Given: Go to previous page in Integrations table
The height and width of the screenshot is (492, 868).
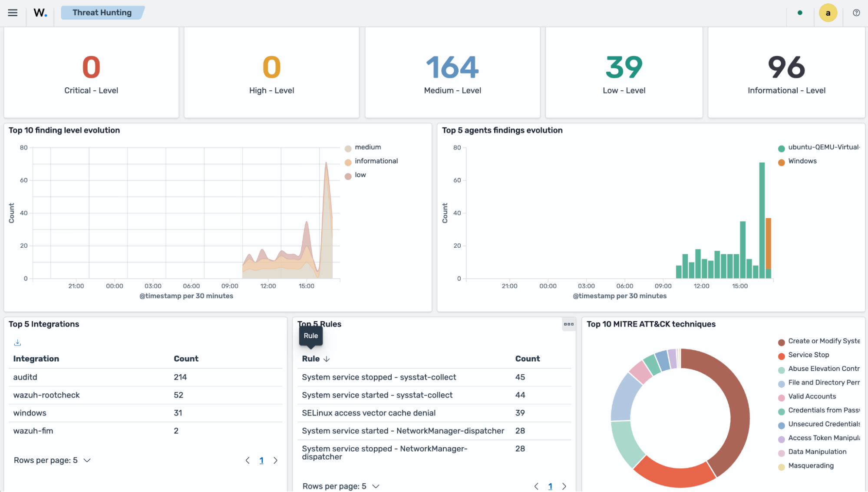Looking at the screenshot, I should coord(248,460).
